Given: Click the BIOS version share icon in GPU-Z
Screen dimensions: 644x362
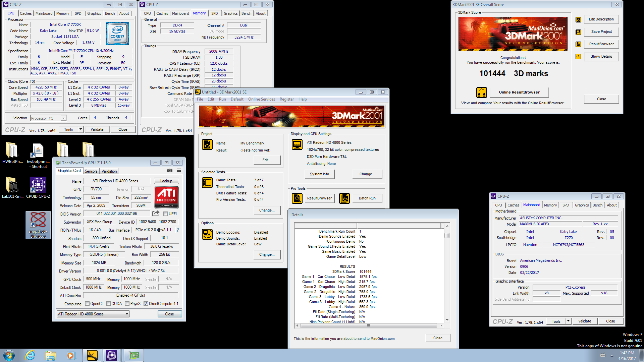Looking at the screenshot, I should pos(156,214).
